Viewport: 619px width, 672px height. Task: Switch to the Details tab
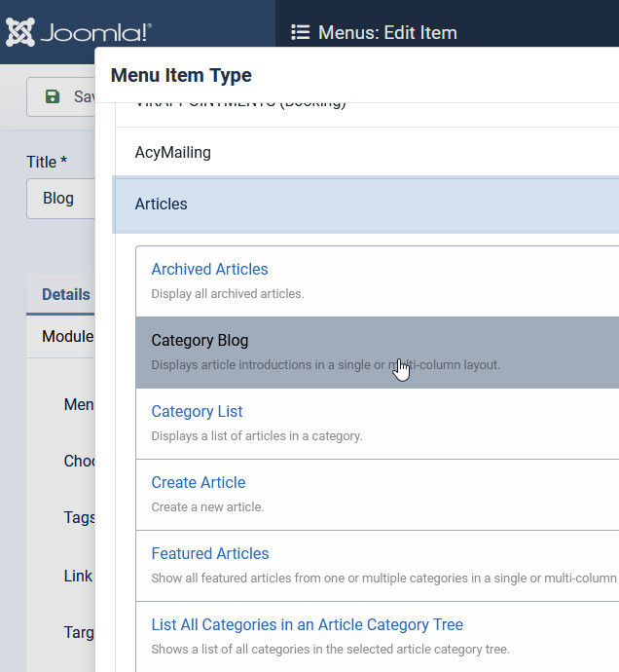pyautogui.click(x=65, y=294)
